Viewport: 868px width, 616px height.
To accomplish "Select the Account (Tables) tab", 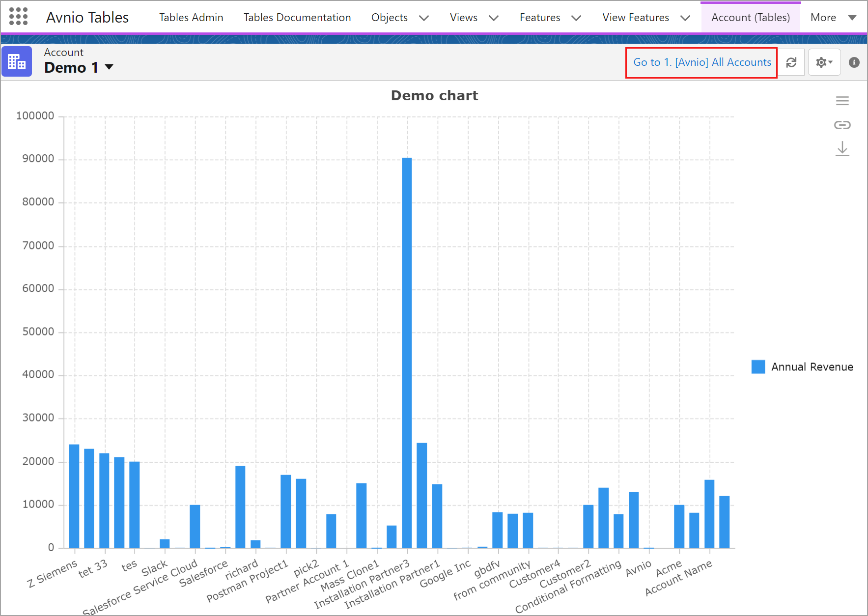I will tap(750, 18).
